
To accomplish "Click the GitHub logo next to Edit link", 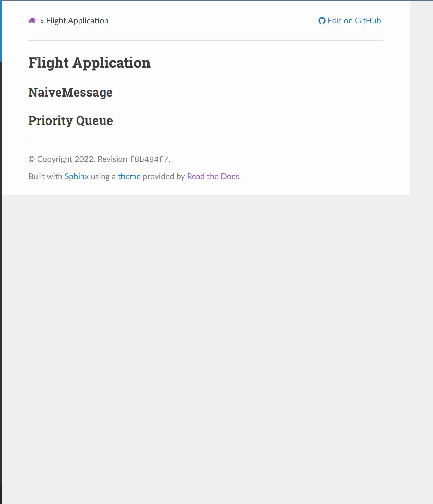I will click(322, 20).
